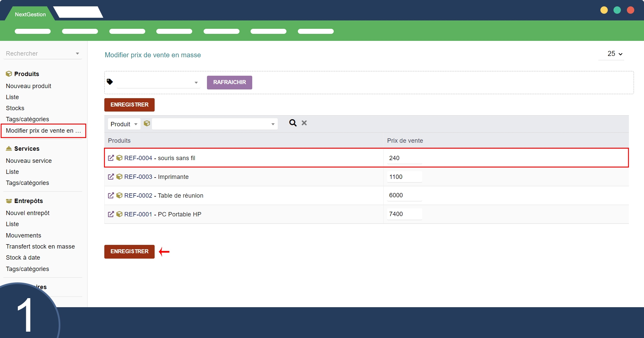The height and width of the screenshot is (338, 644).
Task: Select Modifier prix de vente en masse menu
Action: pos(43,131)
